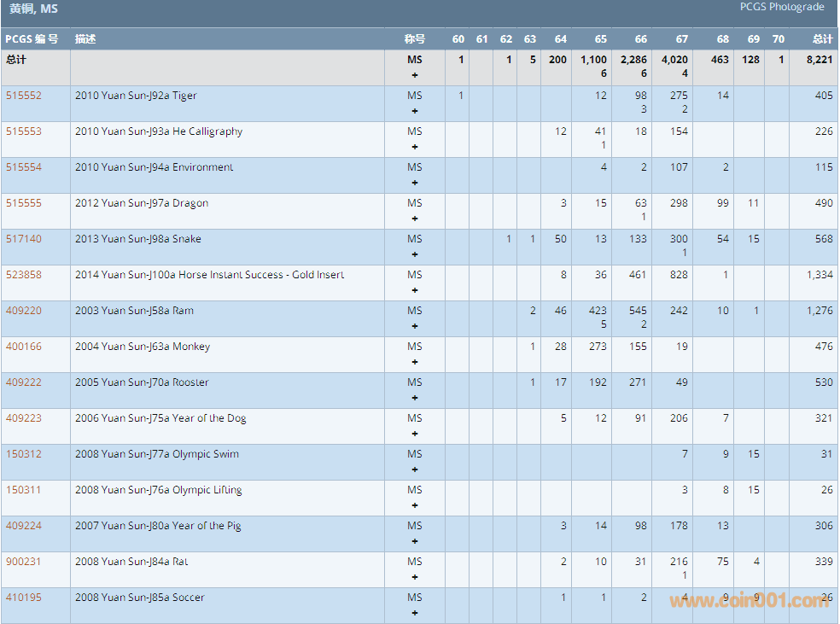Expand plus grades for 2010 Tiger row
The width and height of the screenshot is (840, 624).
pyautogui.click(x=415, y=111)
